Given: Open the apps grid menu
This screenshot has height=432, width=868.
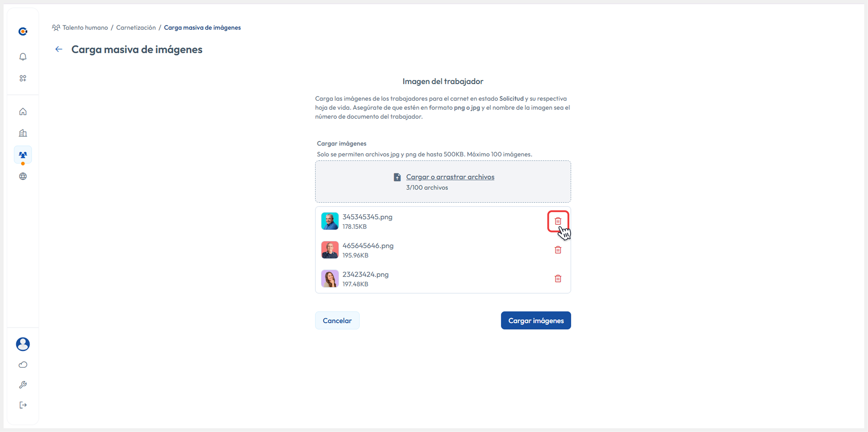Looking at the screenshot, I should coord(22,78).
